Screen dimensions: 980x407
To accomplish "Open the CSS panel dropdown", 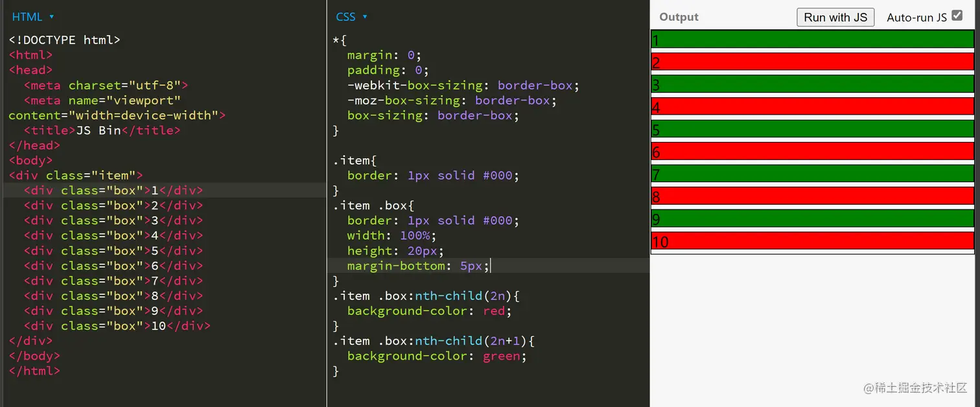I will click(351, 17).
